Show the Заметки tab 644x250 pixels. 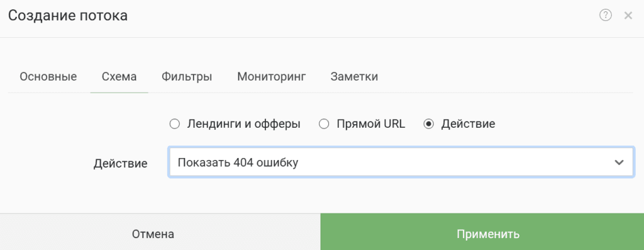[x=354, y=77]
